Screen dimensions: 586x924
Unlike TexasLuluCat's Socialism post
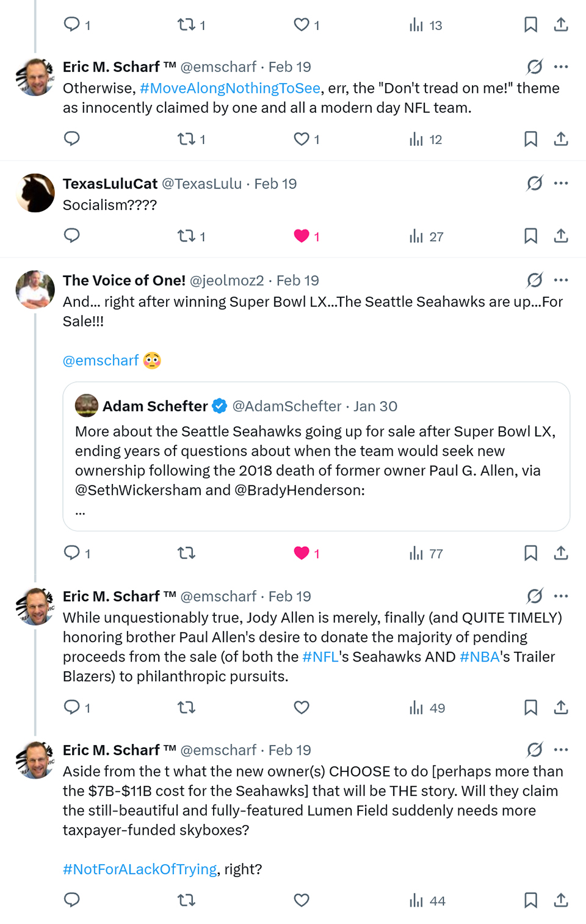tap(302, 236)
